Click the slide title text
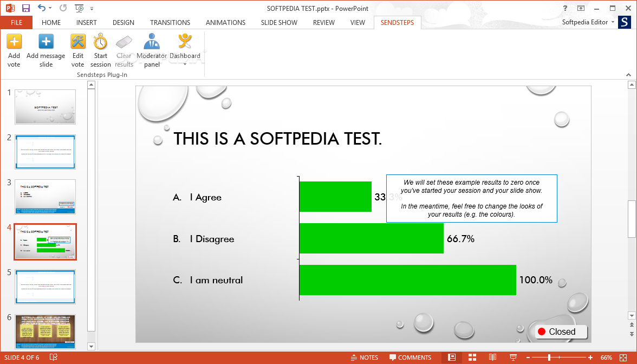The width and height of the screenshot is (637, 364). 277,139
